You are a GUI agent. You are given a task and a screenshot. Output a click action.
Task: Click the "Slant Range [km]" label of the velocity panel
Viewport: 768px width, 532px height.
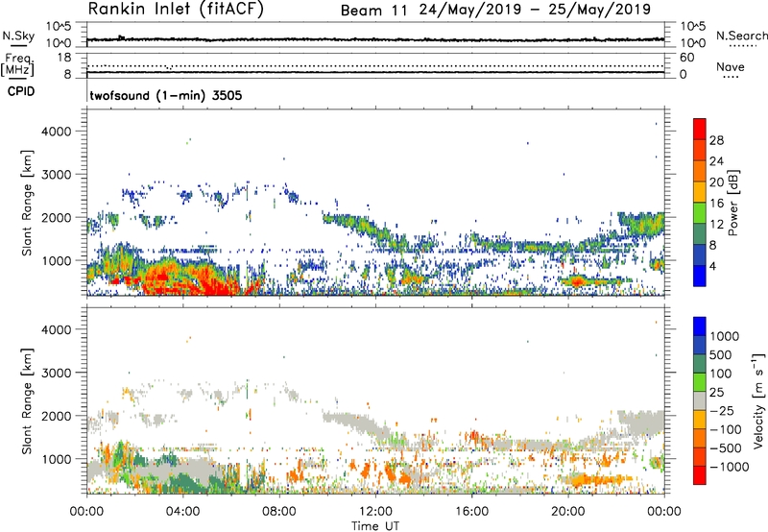[27, 400]
